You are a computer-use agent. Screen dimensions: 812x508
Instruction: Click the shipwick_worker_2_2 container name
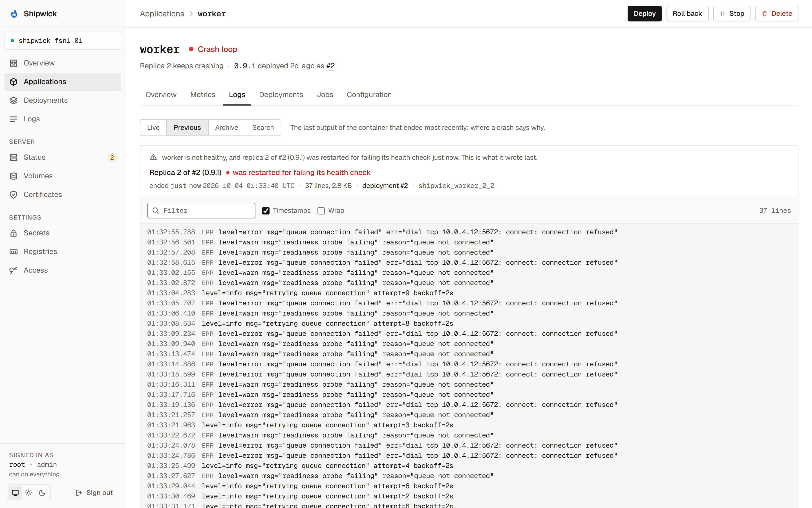456,185
